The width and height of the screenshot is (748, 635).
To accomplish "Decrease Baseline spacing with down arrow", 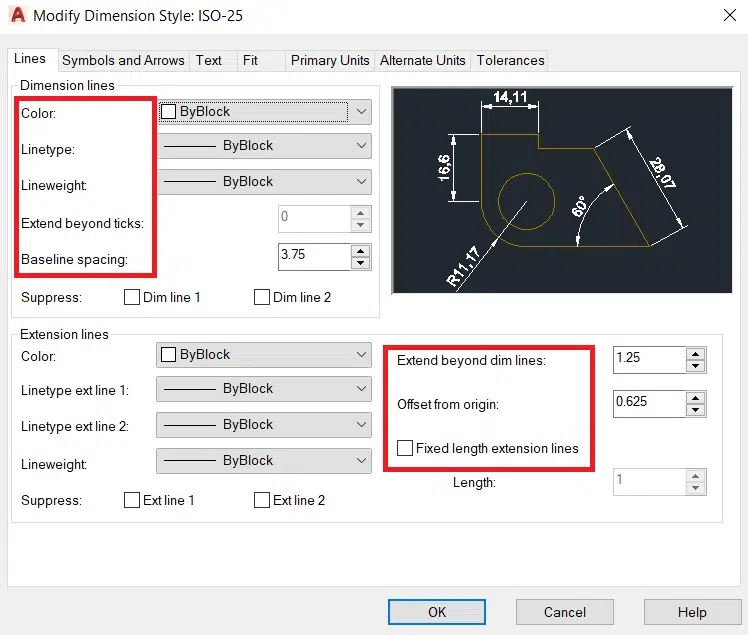I will pyautogui.click(x=361, y=262).
